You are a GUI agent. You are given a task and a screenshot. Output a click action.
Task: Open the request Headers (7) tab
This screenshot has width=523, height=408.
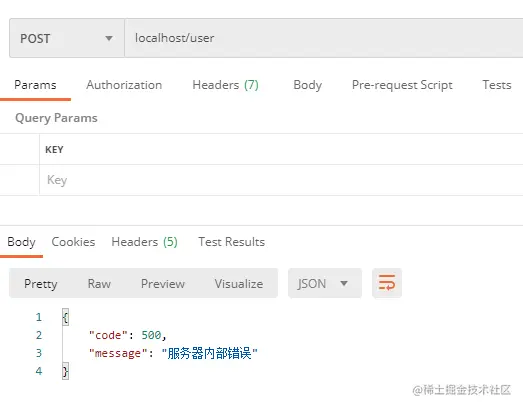225,85
